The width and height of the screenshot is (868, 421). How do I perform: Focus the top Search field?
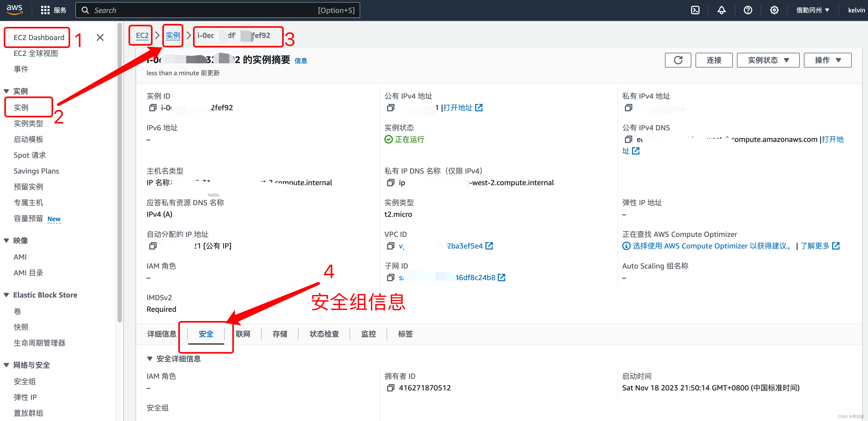(218, 10)
